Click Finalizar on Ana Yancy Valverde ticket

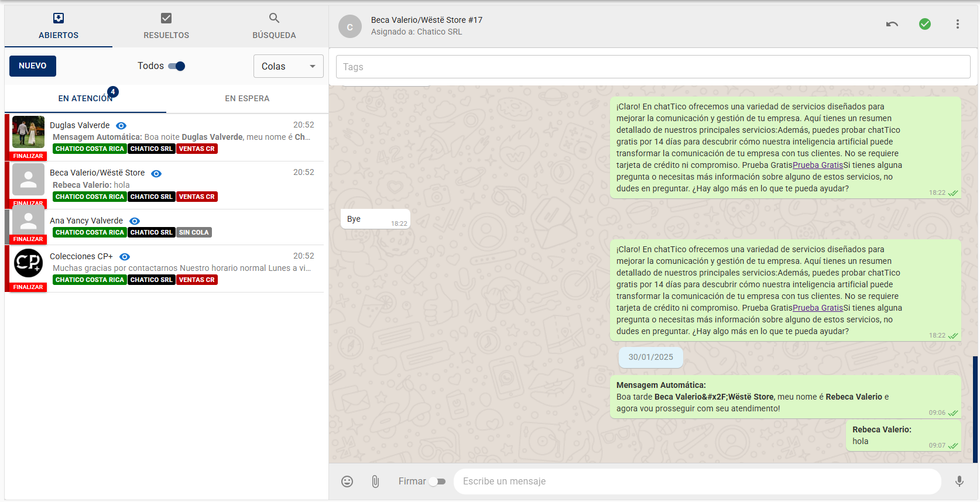[28, 239]
